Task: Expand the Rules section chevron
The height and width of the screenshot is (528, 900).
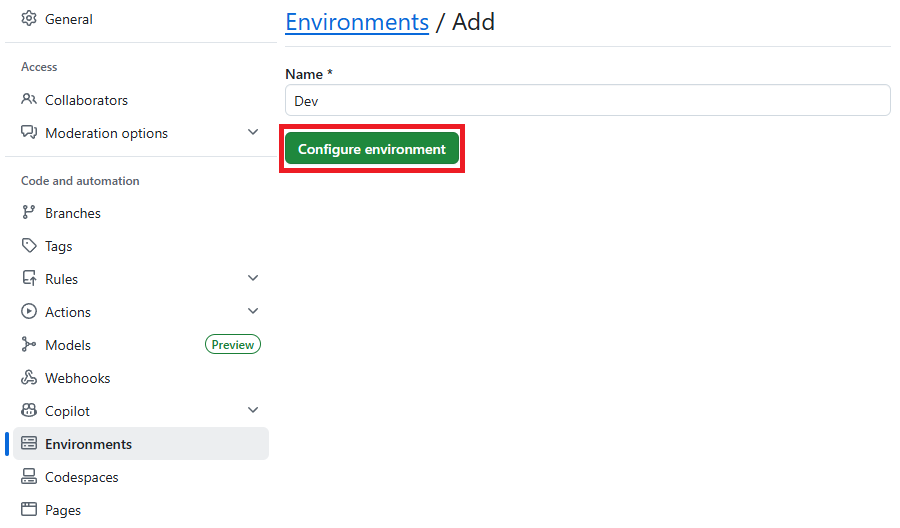Action: pyautogui.click(x=253, y=278)
